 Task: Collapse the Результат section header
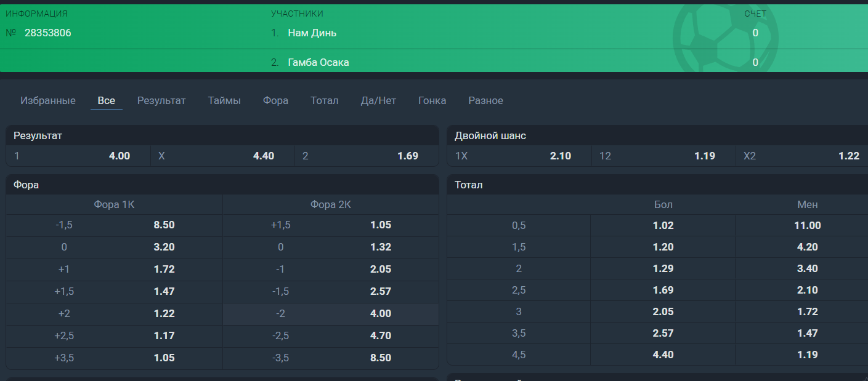coord(222,135)
